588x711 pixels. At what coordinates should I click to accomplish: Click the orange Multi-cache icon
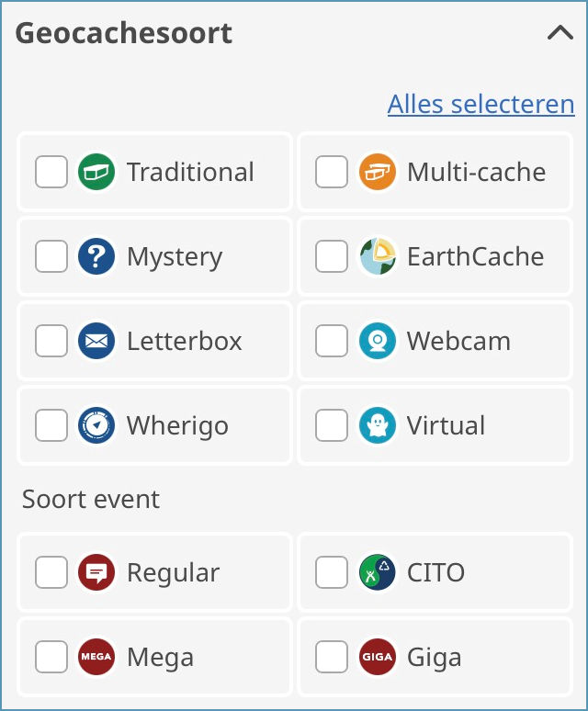378,172
